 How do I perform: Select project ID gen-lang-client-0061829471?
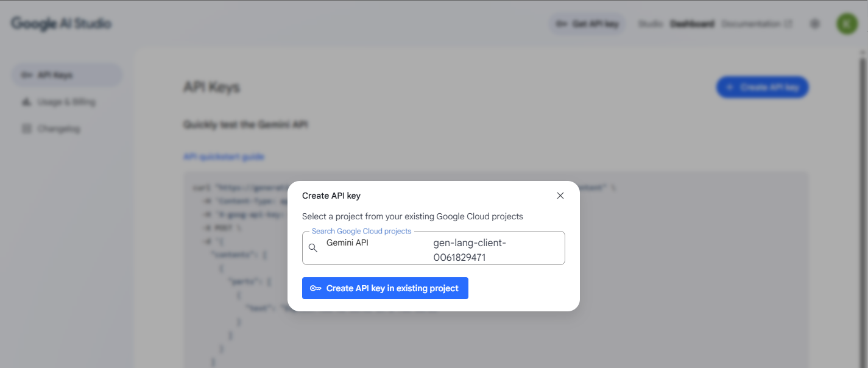click(x=470, y=250)
